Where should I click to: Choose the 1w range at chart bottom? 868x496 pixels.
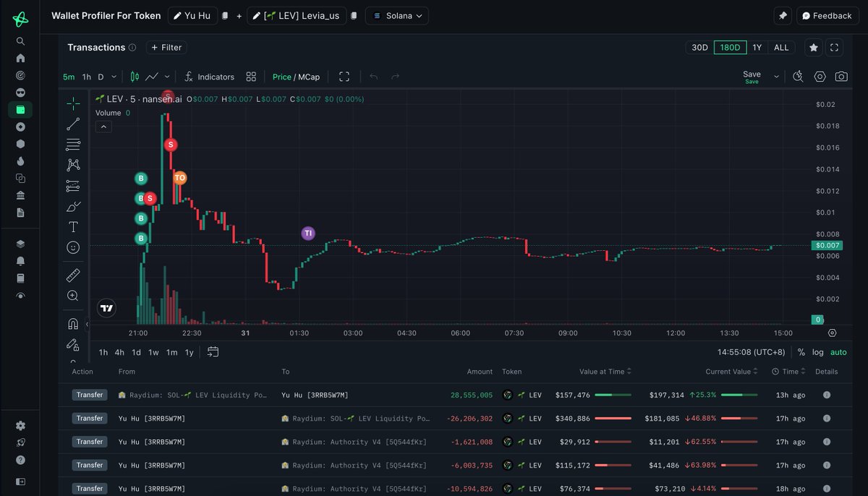coord(153,352)
